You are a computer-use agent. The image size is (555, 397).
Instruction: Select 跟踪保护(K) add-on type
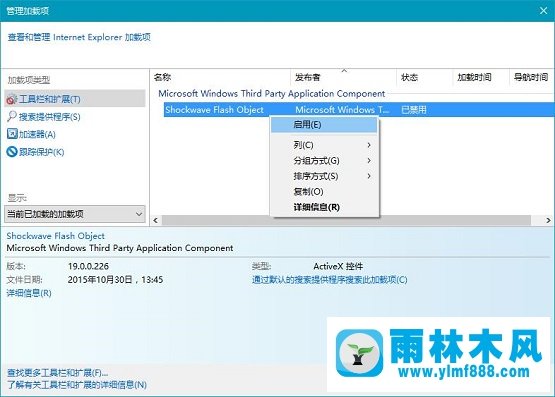tap(41, 152)
